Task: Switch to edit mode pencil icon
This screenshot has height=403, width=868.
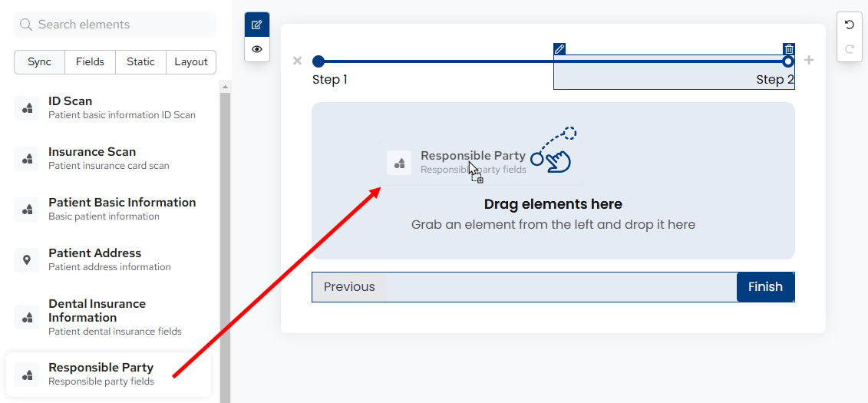Action: click(257, 25)
